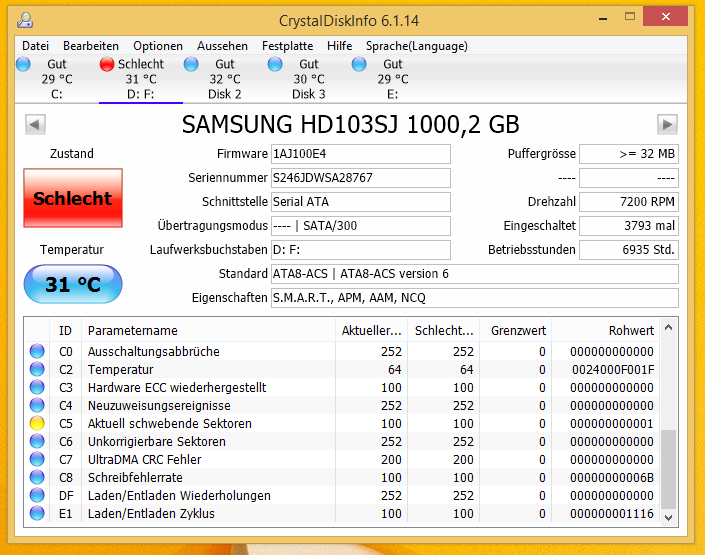The height and width of the screenshot is (555, 705).
Task: Click the Übertragungsmodus field SATA/300
Action: [x=361, y=226]
